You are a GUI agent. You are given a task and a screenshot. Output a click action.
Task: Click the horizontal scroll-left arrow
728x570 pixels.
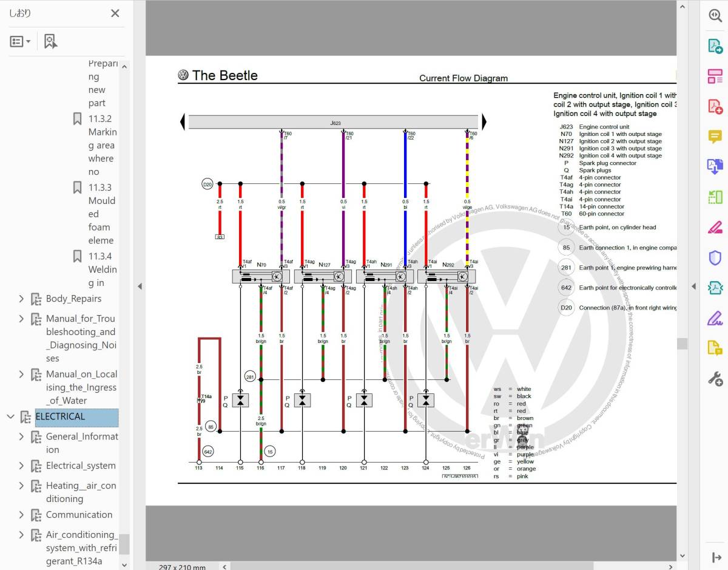225,566
